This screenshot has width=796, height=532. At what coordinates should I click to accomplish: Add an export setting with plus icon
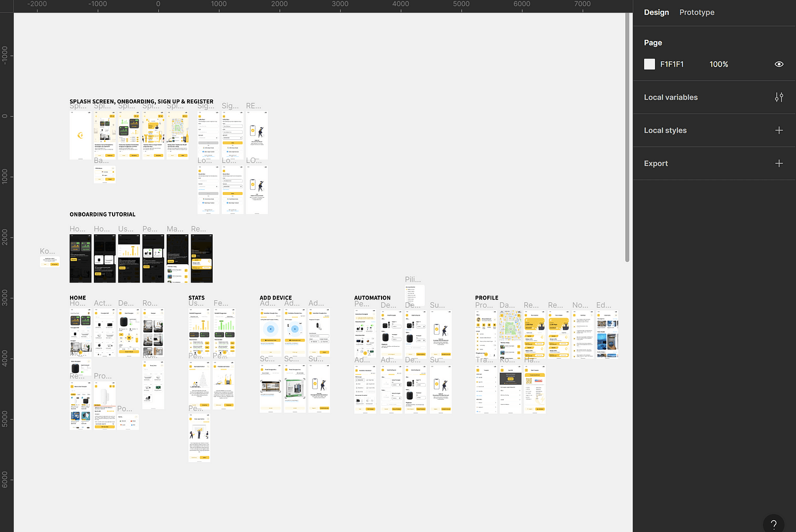(779, 163)
